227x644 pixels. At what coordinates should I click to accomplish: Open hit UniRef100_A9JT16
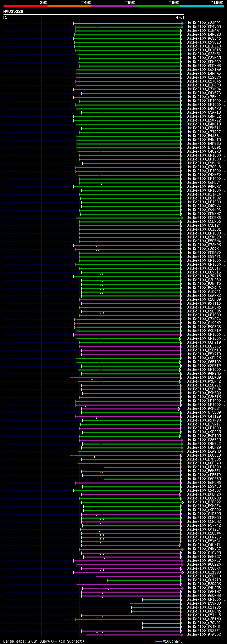pos(204,303)
